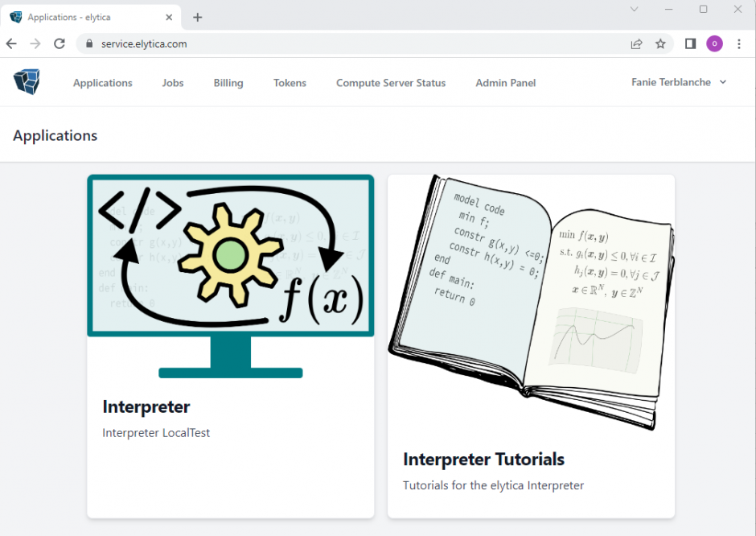Viewport: 756px width, 536px height.
Task: Open the Jobs navigation item
Action: (x=173, y=83)
